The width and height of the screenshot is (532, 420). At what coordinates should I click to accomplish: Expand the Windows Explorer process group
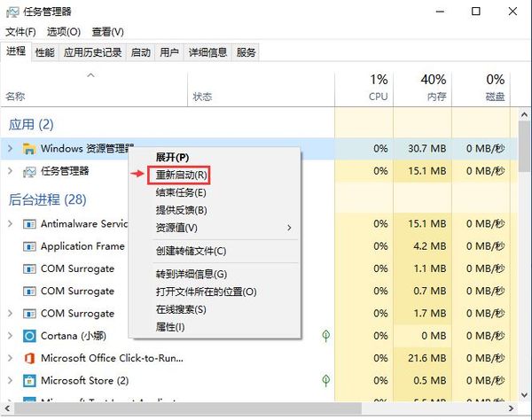(10, 148)
